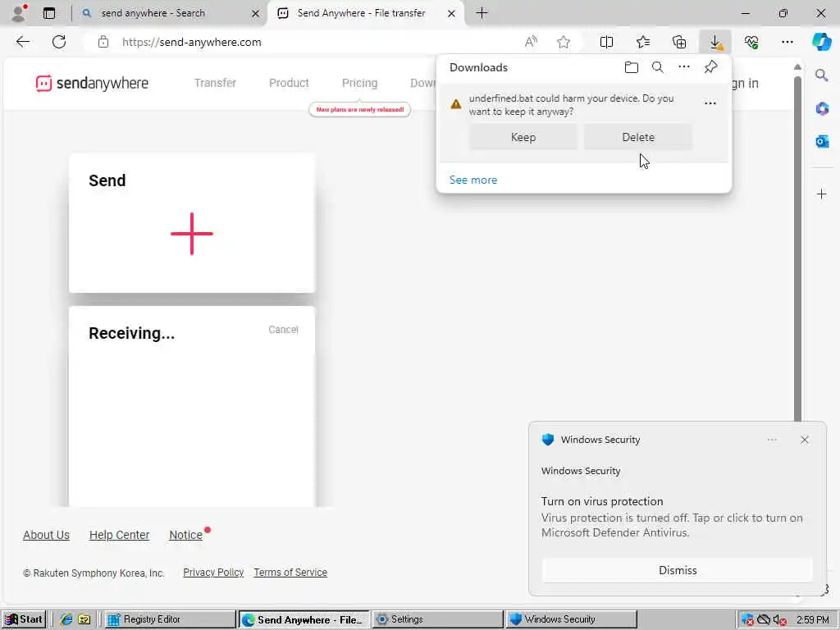
Task: Switch to 'send anywhere - Search' tab
Action: tap(153, 13)
